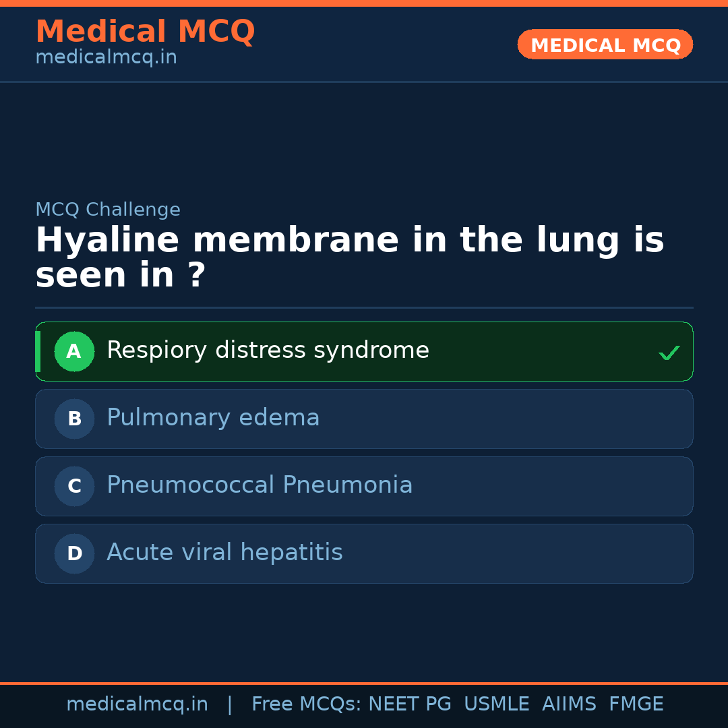Click "USMLE" in the footer
This screenshot has height=728, width=728.
tap(496, 704)
